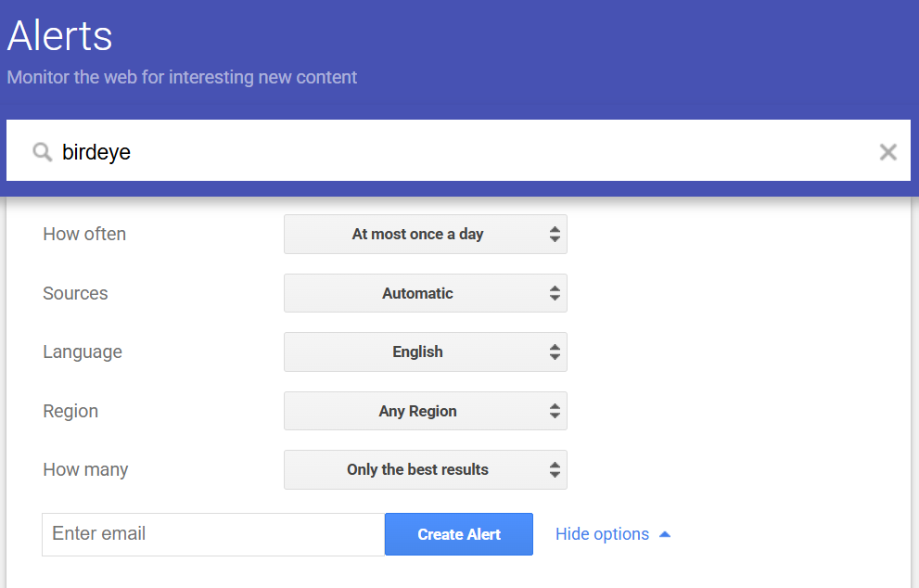Click the Hide options link
919x588 pixels.
[x=612, y=534]
